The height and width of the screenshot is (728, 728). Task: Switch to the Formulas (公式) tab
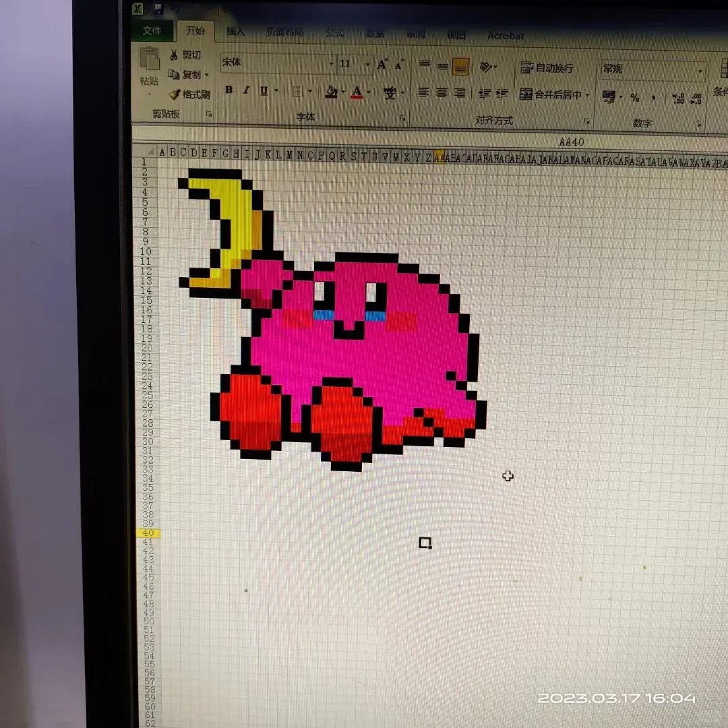click(334, 33)
